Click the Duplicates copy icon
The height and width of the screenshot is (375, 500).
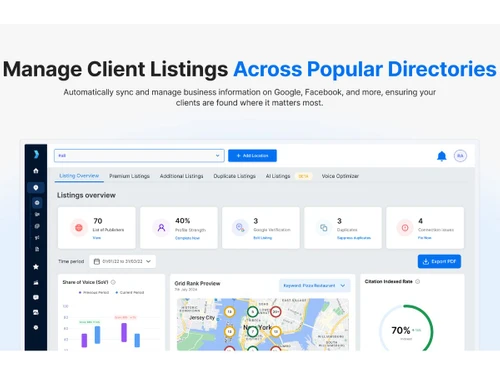click(323, 228)
